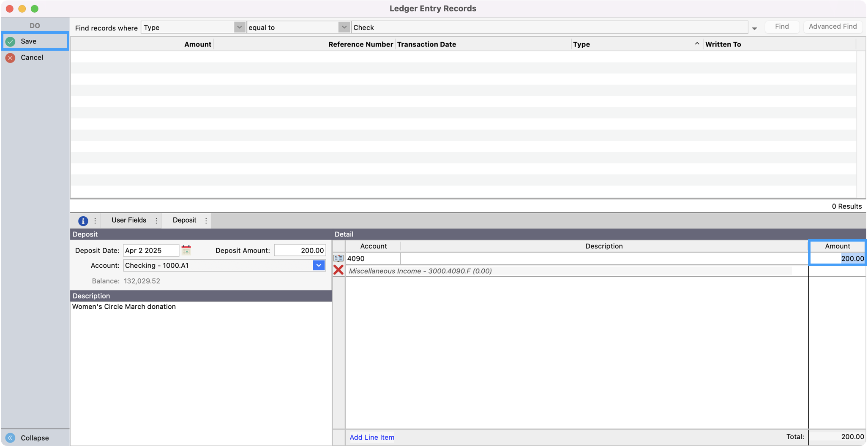Click the line item Description field
868x446 pixels.
pos(603,258)
